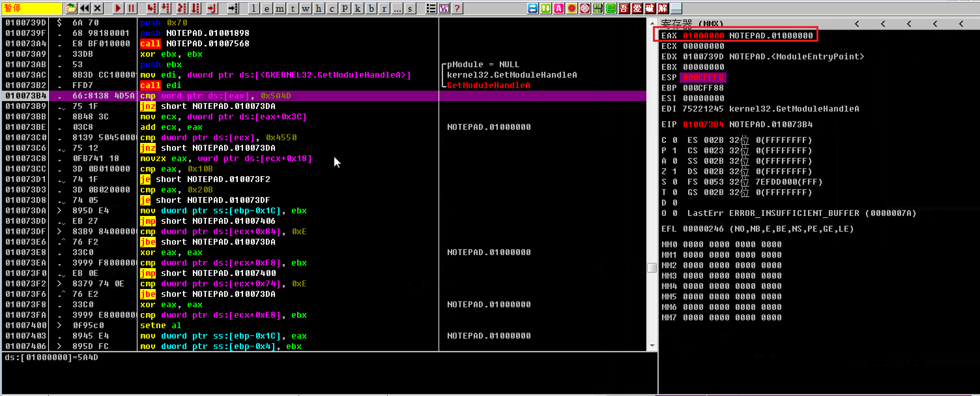This screenshot has width=980, height=396.
Task: Click the Go to address arrow icon
Action: [233, 8]
